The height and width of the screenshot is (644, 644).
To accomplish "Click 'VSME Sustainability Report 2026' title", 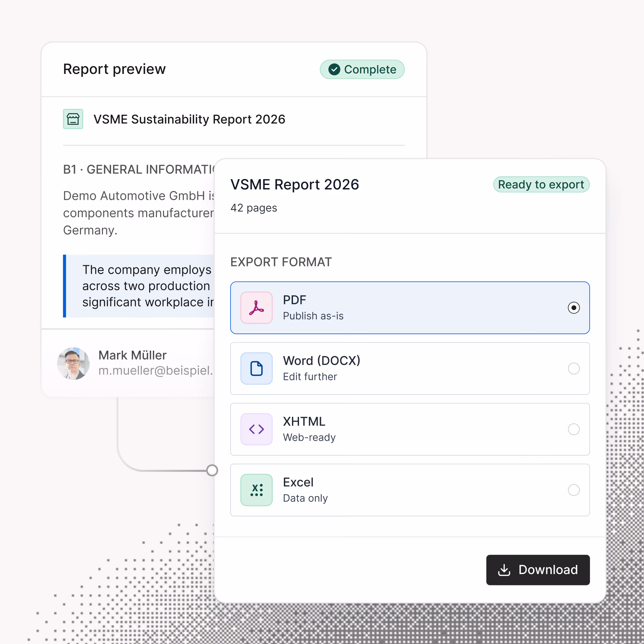I will [x=189, y=119].
